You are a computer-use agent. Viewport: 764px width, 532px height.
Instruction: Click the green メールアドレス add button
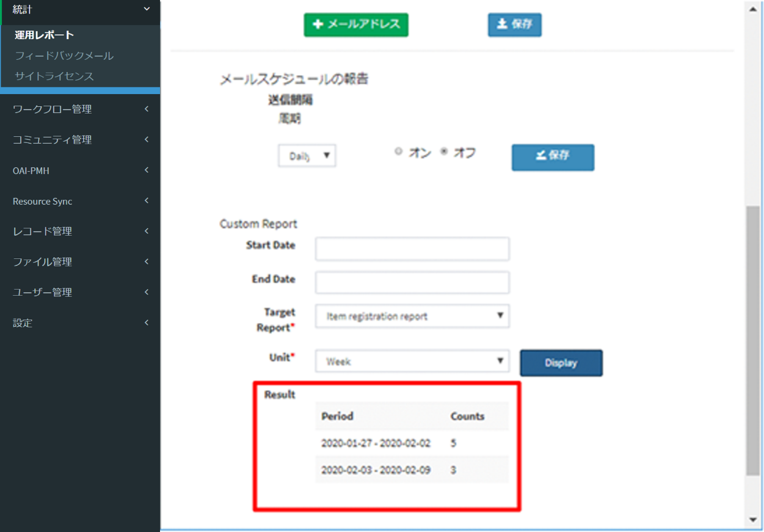coord(356,25)
